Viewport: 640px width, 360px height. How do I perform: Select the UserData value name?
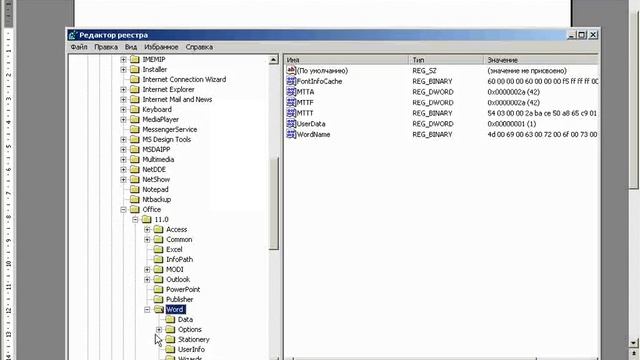311,124
